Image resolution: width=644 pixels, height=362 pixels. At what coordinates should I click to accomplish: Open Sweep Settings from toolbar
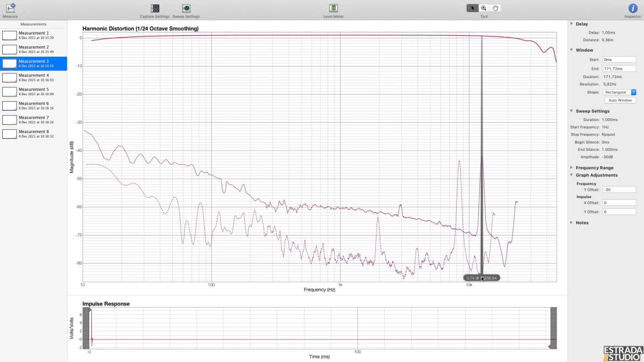point(186,10)
